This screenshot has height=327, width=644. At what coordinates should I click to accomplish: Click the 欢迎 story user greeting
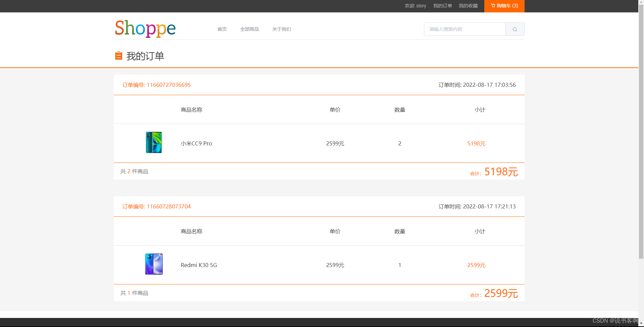pyautogui.click(x=416, y=6)
